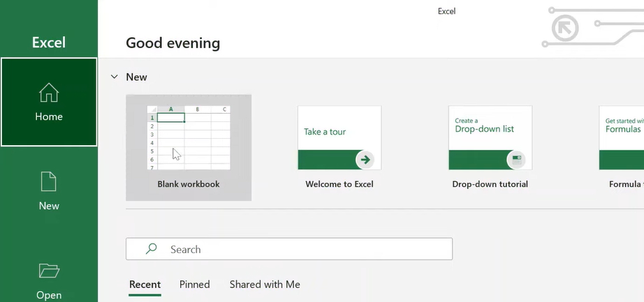
Task: Select the New page icon in sidebar
Action: pos(48,181)
